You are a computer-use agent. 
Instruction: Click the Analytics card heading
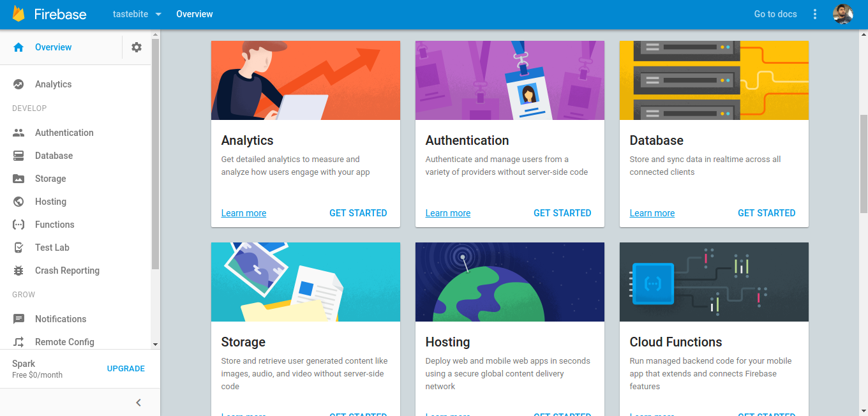point(248,140)
